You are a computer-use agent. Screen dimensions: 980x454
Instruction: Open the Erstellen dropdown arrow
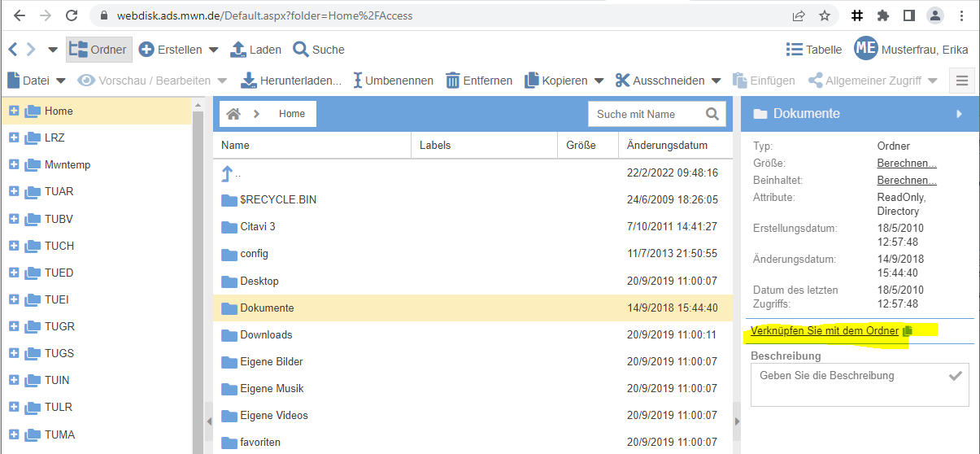pos(214,50)
